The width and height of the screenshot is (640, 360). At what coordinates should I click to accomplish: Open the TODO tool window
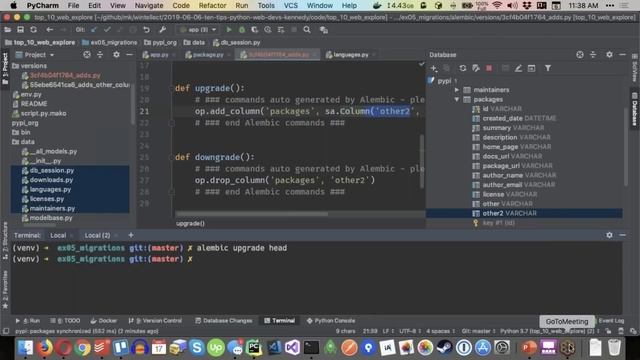[x=65, y=321]
